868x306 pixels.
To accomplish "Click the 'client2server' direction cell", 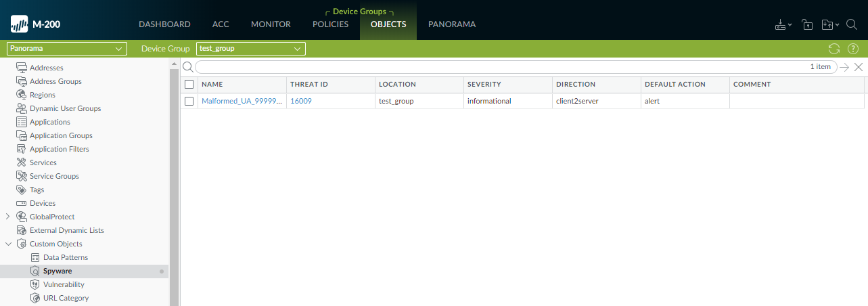I will coord(578,101).
